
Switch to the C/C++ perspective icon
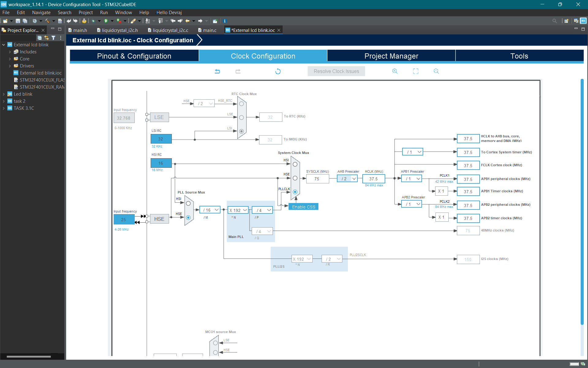point(576,21)
